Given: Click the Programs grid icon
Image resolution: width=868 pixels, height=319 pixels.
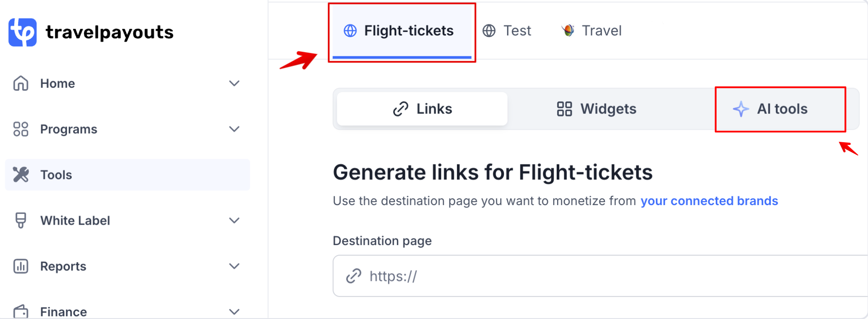Looking at the screenshot, I should click(20, 129).
